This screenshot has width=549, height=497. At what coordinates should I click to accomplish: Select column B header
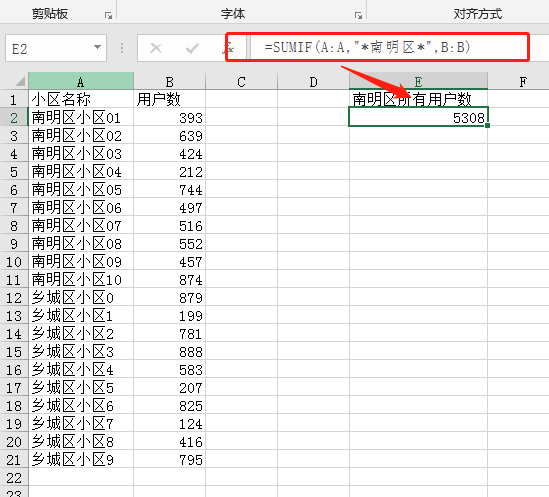coord(169,82)
